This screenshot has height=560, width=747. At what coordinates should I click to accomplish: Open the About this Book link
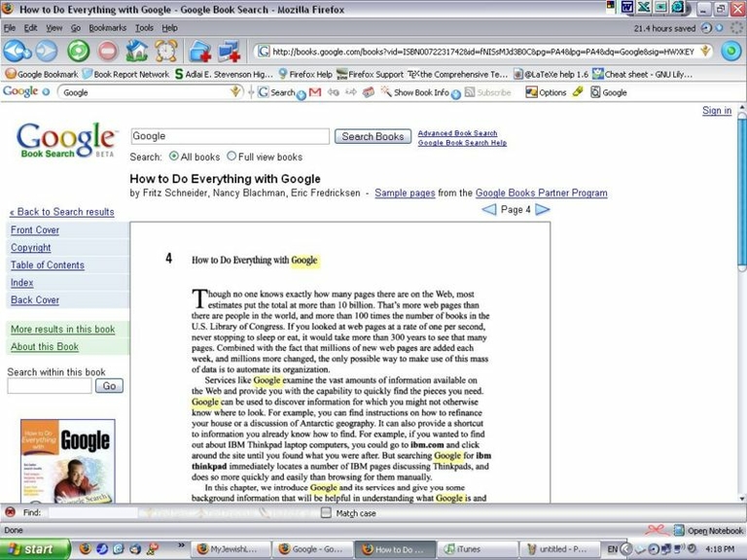point(45,347)
